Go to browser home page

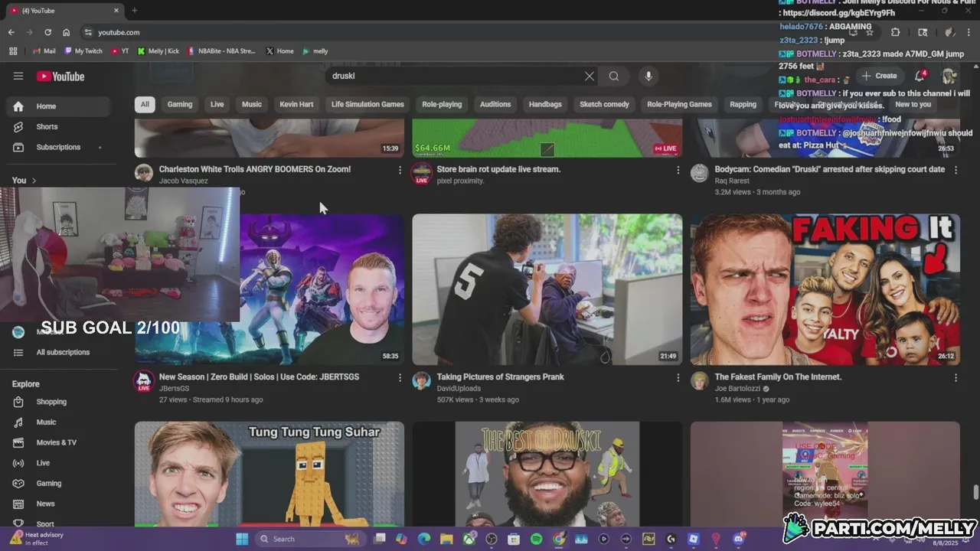[67, 32]
